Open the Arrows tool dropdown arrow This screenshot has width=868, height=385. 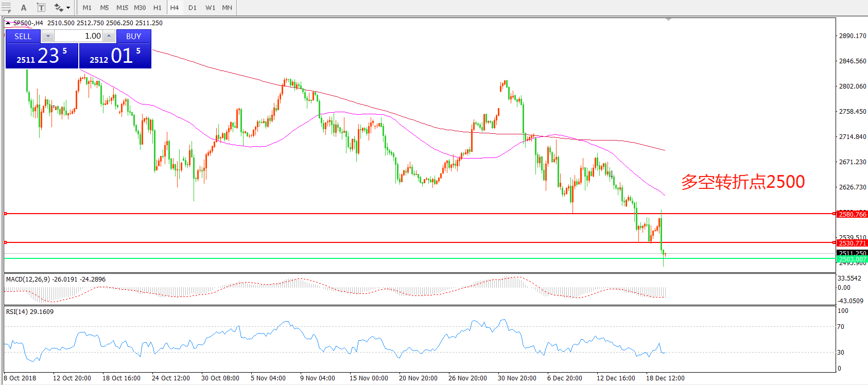68,8
